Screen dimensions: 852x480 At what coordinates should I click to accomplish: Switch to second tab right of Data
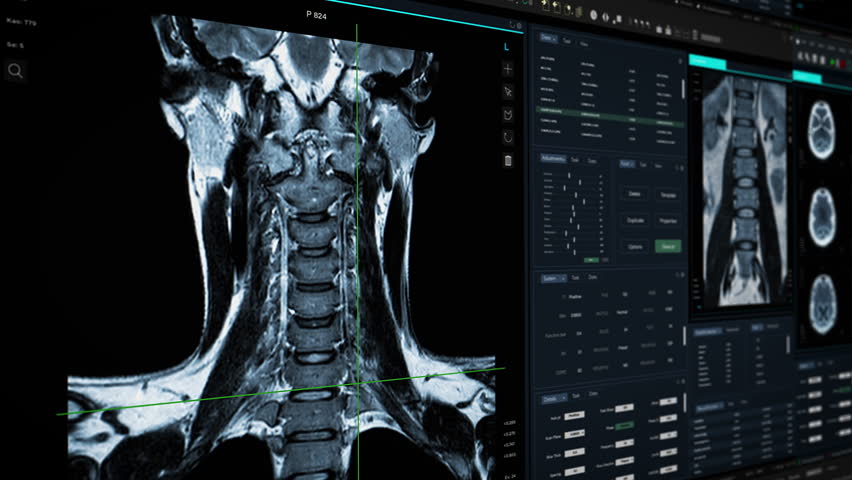[567, 41]
